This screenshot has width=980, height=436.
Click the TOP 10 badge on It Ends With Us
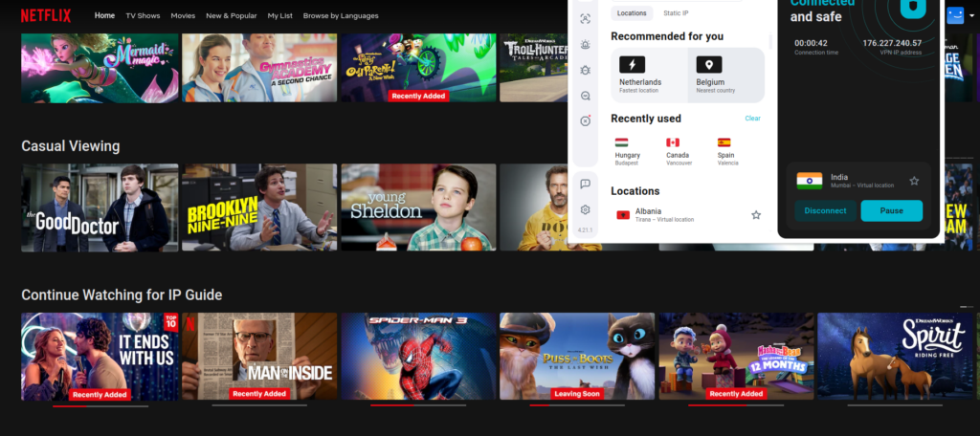[x=170, y=321]
